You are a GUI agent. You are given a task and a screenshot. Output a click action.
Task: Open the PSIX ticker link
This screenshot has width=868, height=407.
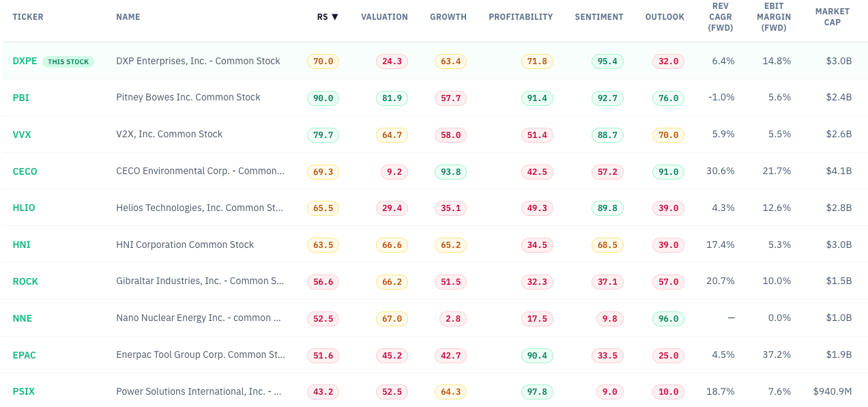pos(23,392)
